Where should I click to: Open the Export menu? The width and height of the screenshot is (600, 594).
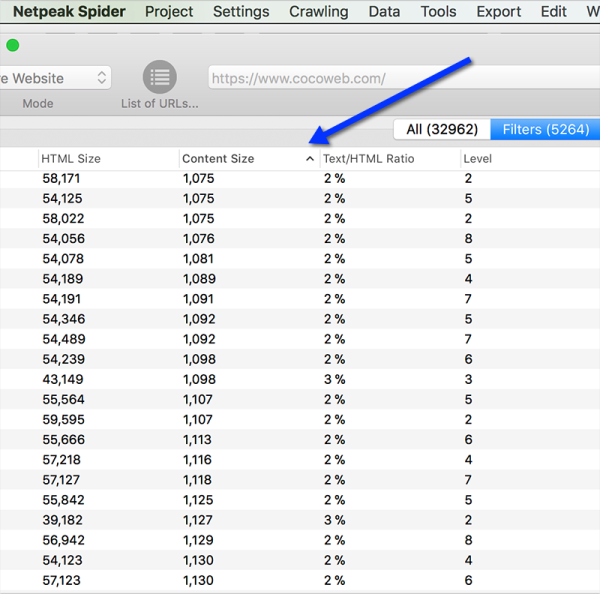[x=498, y=12]
